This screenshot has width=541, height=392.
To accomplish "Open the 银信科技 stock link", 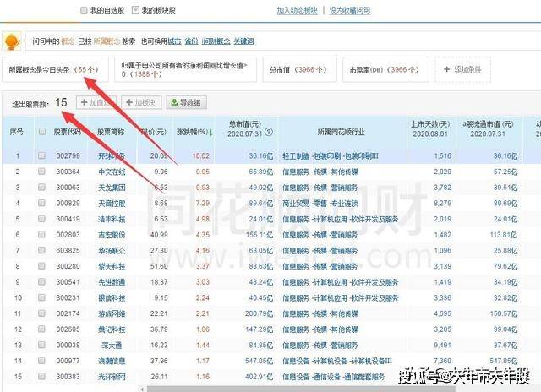I will (112, 298).
